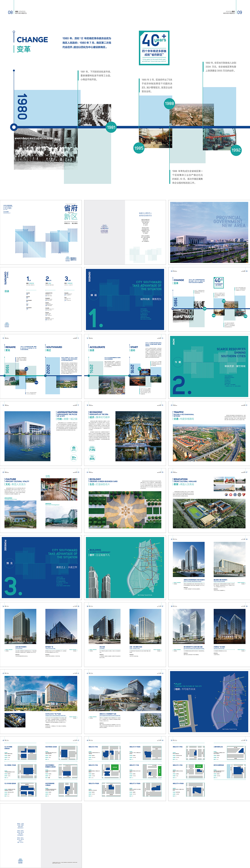Click the 71.9% statistic circle on Economic page

point(92,449)
